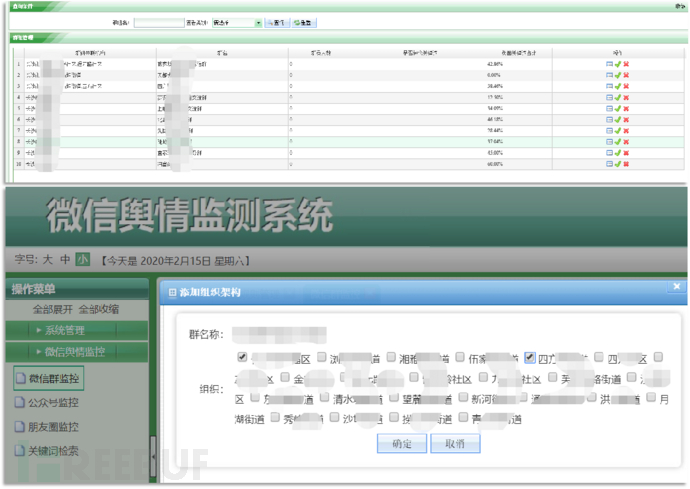This screenshot has height=489, width=690.
Task: Open the blue view icon in table row 2
Action: (609, 75)
